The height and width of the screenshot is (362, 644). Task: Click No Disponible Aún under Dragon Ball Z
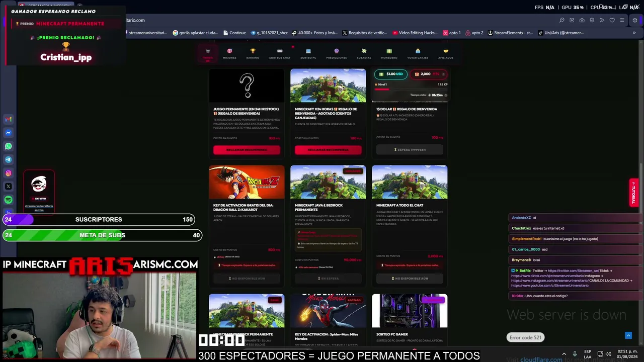point(247,279)
